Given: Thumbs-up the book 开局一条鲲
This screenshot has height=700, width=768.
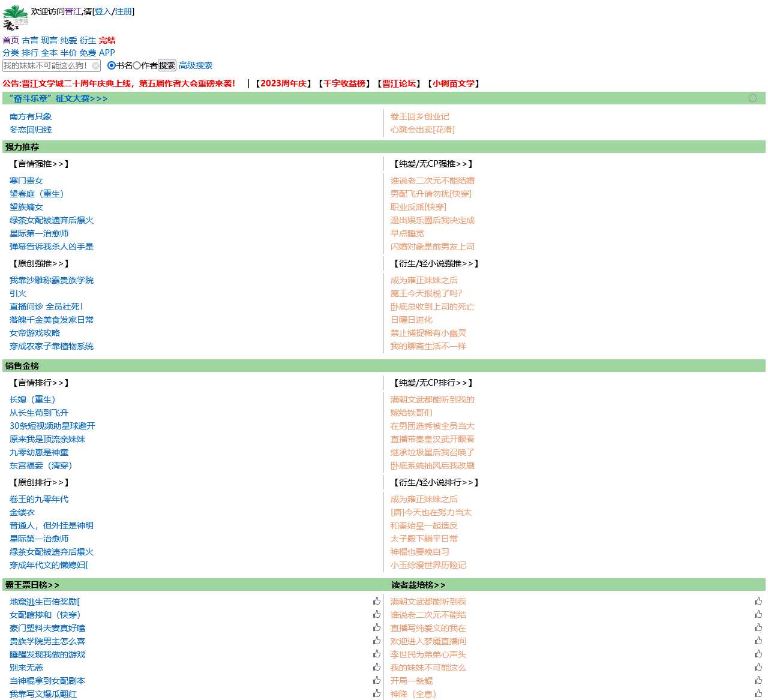Looking at the screenshot, I should (x=758, y=680).
